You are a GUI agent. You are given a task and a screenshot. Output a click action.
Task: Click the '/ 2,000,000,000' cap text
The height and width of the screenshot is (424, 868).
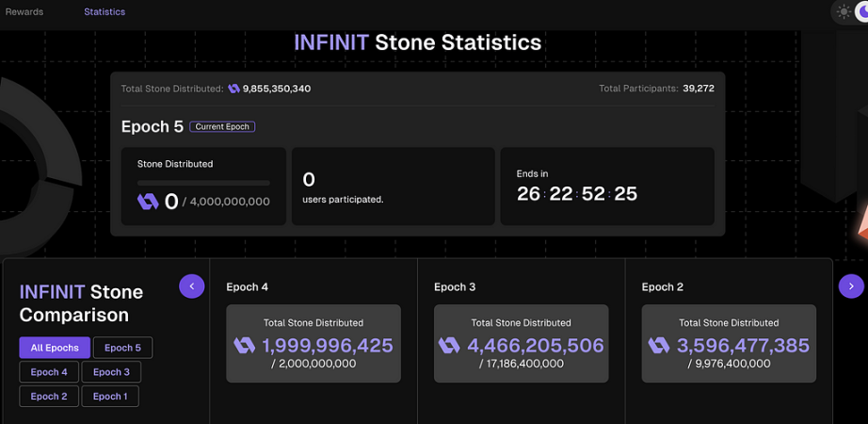click(x=313, y=364)
